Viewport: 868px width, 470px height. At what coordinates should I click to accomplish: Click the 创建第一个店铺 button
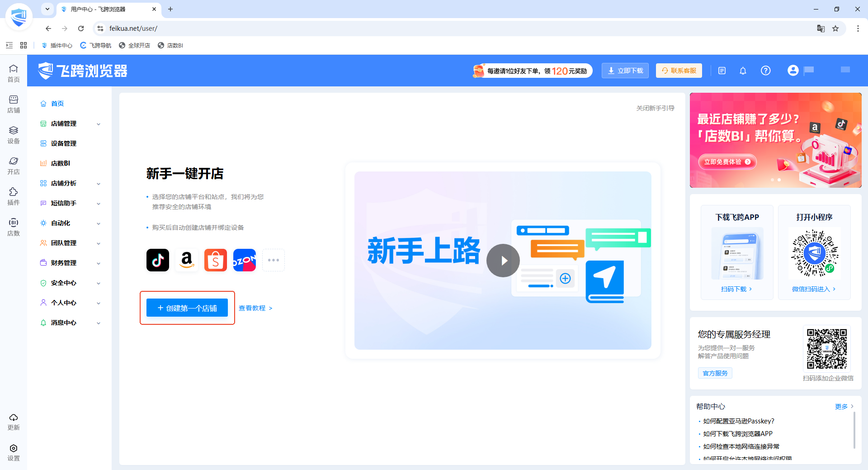pos(187,308)
